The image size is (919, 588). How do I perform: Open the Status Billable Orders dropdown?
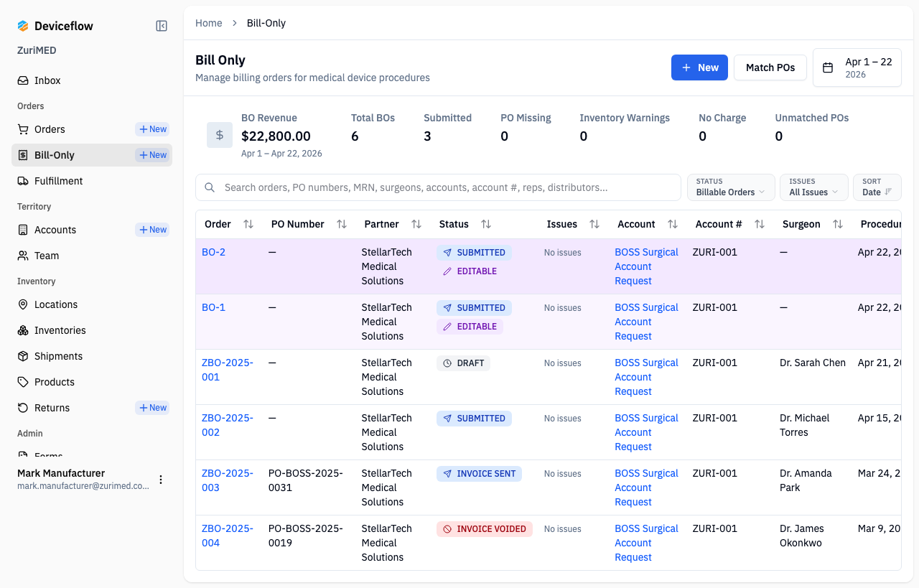tap(731, 187)
